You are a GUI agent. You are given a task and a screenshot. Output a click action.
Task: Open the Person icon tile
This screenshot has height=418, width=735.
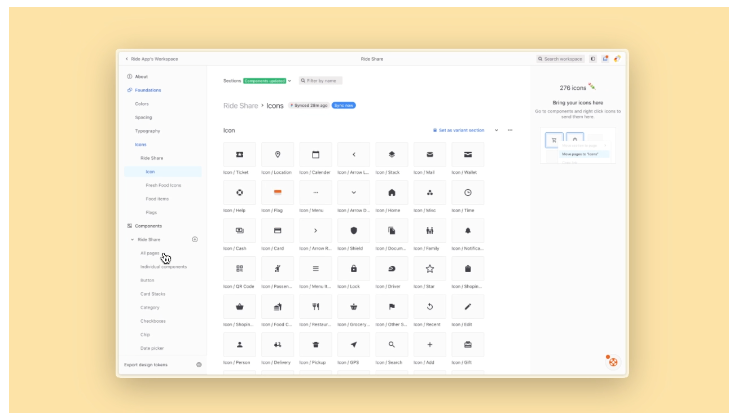tap(240, 344)
